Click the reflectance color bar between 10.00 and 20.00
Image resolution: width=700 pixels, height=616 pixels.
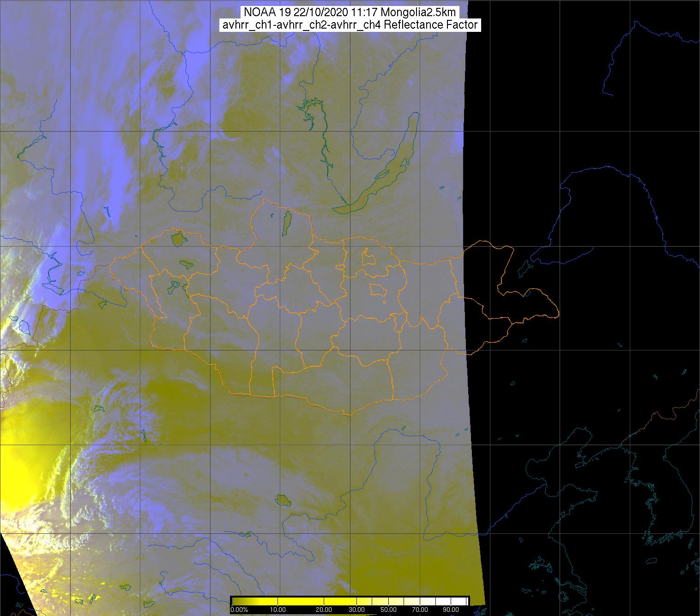click(x=301, y=601)
